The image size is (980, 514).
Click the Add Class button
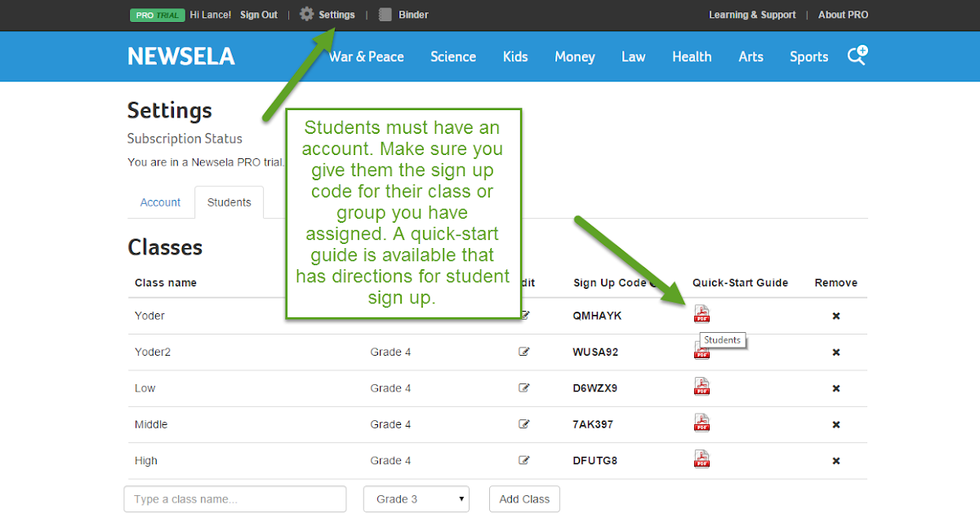point(524,498)
